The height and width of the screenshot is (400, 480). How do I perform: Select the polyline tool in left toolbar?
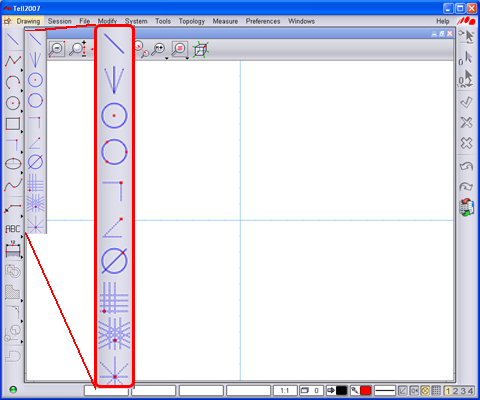[x=13, y=60]
